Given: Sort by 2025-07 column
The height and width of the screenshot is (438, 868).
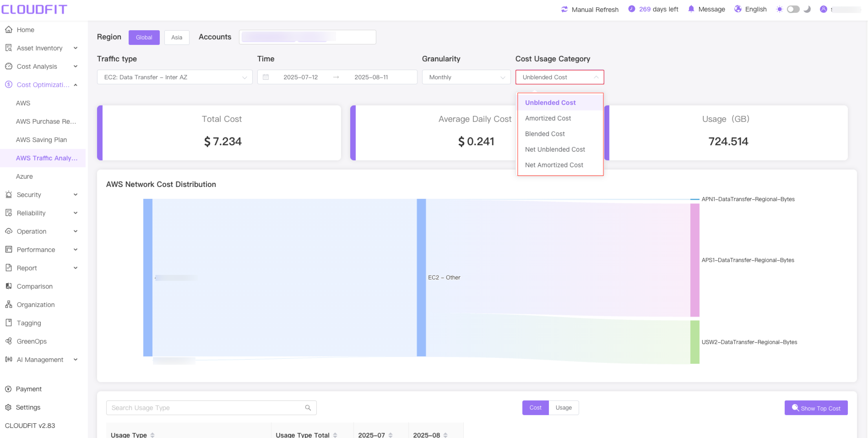Looking at the screenshot, I should pyautogui.click(x=391, y=435).
